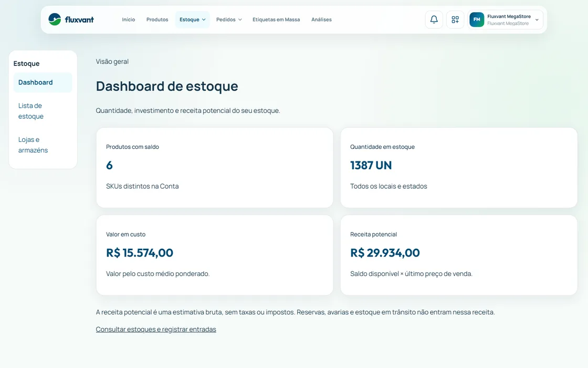
Task: Click the SKUs distintos na Conta text
Action: pos(142,186)
